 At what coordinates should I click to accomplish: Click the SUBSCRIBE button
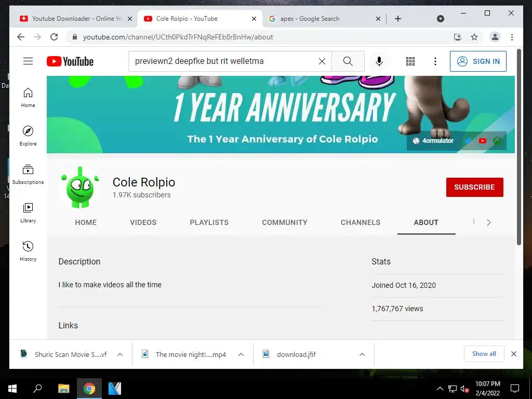click(x=474, y=187)
